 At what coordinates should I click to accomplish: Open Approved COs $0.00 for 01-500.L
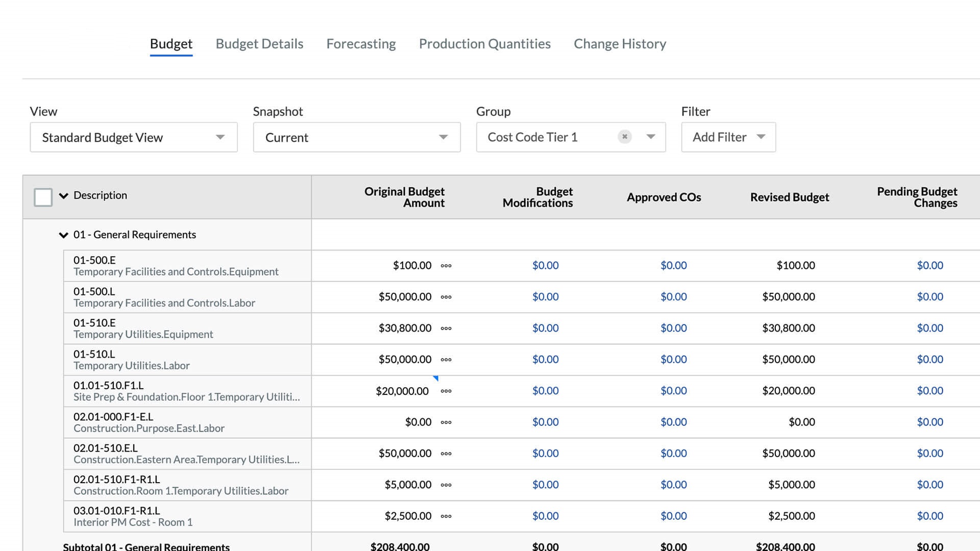674,296
